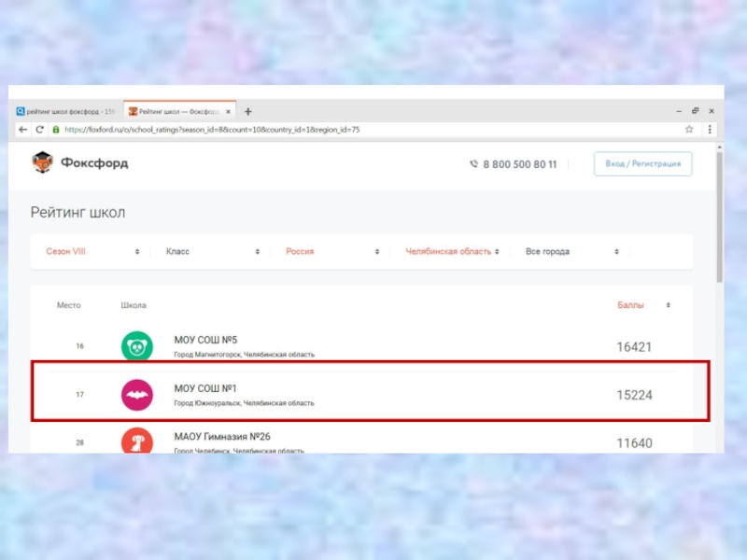This screenshot has height=560, width=747.
Task: Expand the Челябинская область region dropdown
Action: 453,252
